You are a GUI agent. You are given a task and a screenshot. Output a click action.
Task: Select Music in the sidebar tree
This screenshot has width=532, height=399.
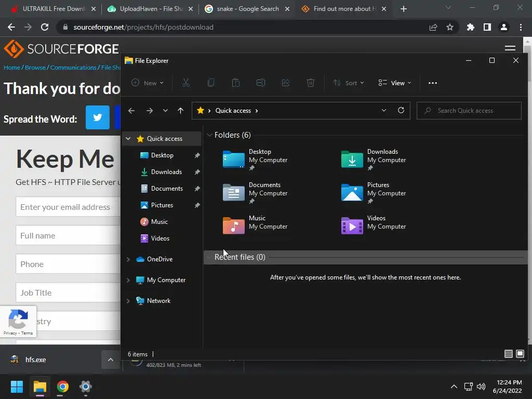[x=159, y=221]
